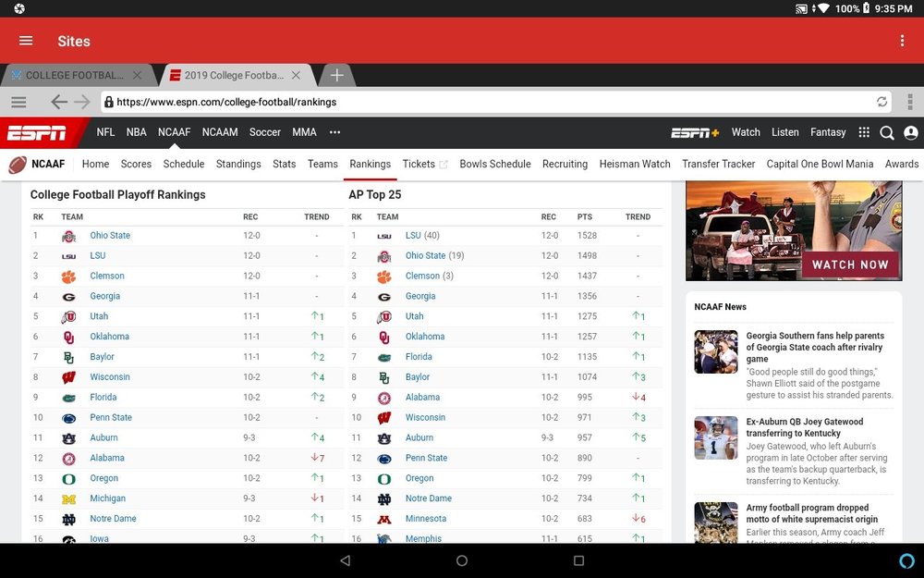Screen dimensions: 924x578
Task: Open Joey Gatewood news story thumbnail
Action: click(x=716, y=437)
